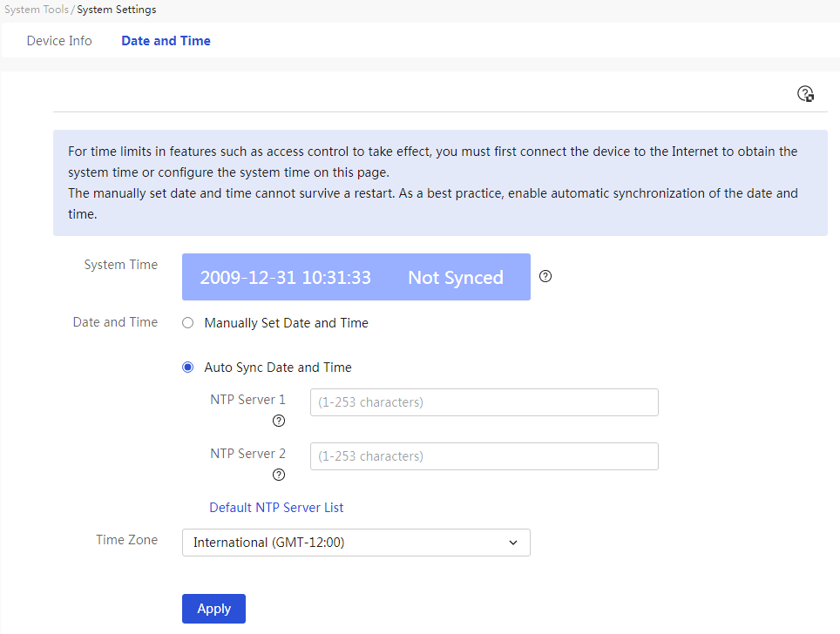Image resolution: width=840 pixels, height=634 pixels.
Task: Click the 2009-12-31 system time display
Action: point(286,277)
